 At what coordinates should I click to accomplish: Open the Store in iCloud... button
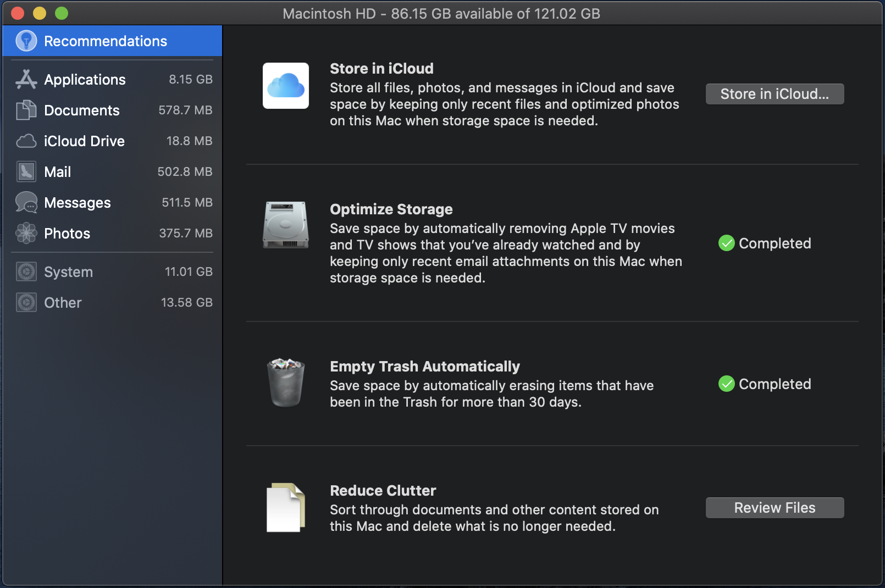tap(775, 94)
